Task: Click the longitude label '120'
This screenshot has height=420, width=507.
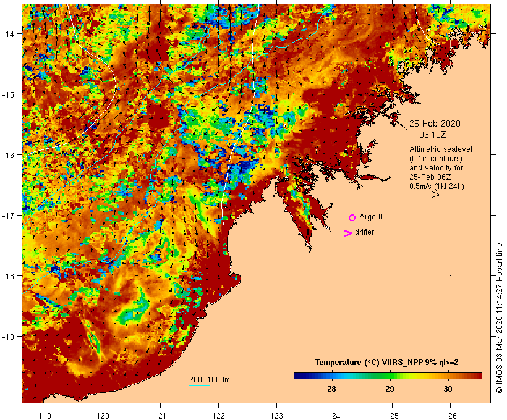Action: point(103,416)
